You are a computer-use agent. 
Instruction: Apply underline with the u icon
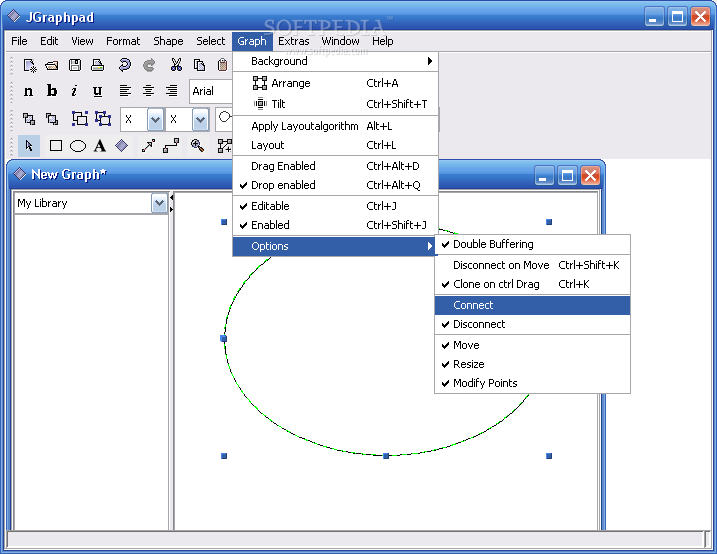point(97,91)
